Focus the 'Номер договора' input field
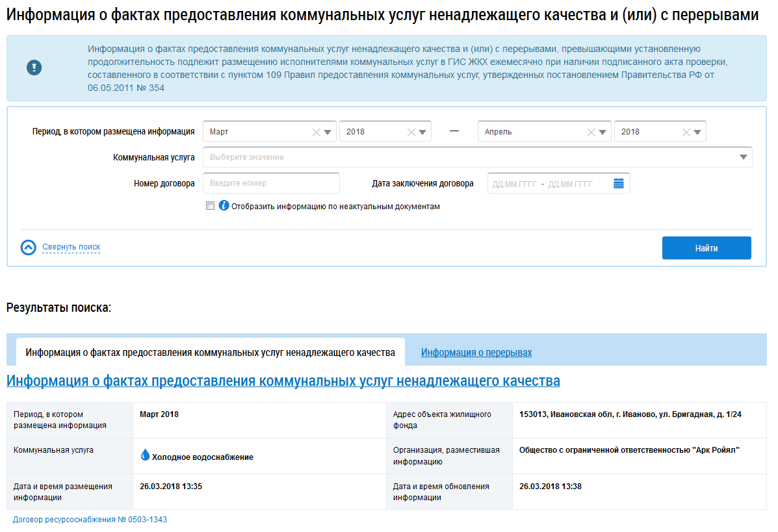The height and width of the screenshot is (532, 778). point(271,184)
